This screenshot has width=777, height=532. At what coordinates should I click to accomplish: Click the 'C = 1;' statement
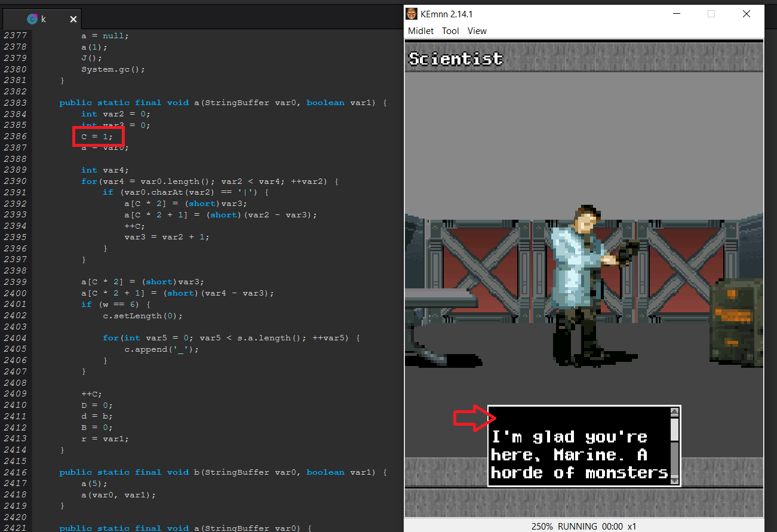pos(97,137)
